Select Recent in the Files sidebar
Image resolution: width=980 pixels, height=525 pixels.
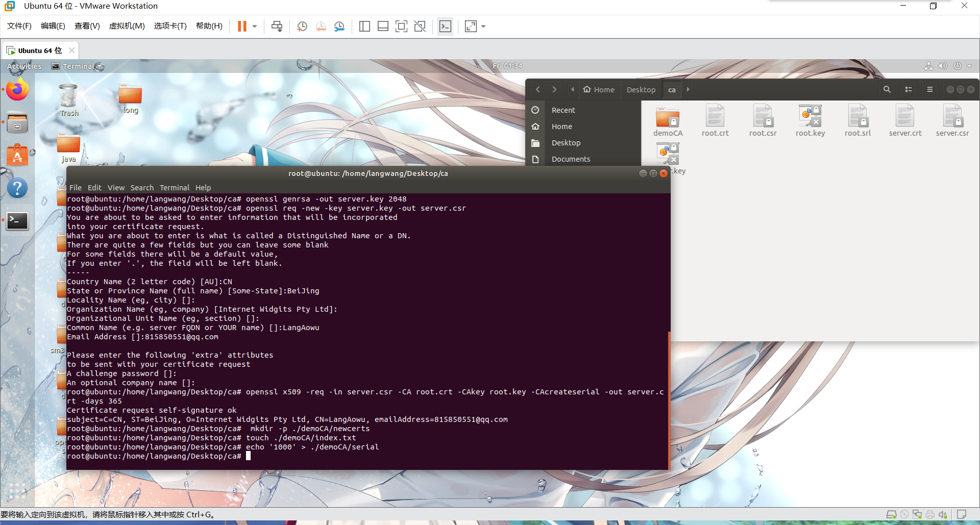[x=584, y=110]
